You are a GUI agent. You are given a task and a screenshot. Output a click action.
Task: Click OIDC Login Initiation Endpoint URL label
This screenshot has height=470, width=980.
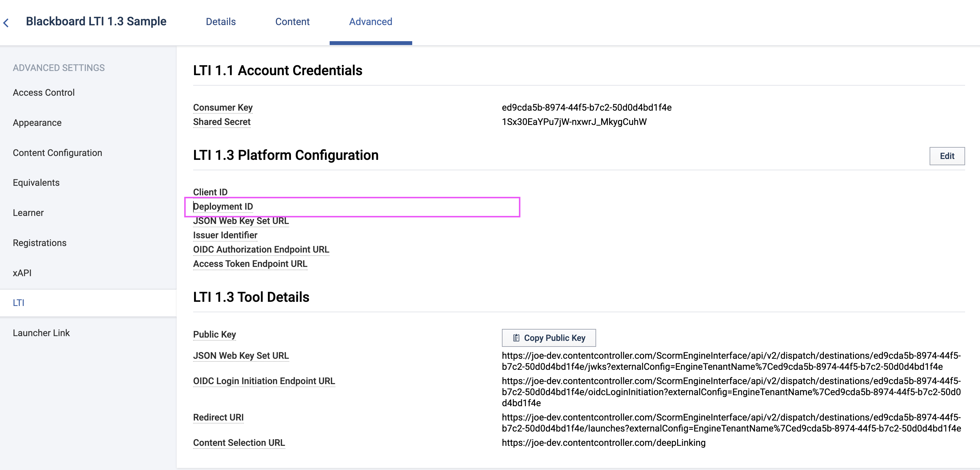coord(264,381)
